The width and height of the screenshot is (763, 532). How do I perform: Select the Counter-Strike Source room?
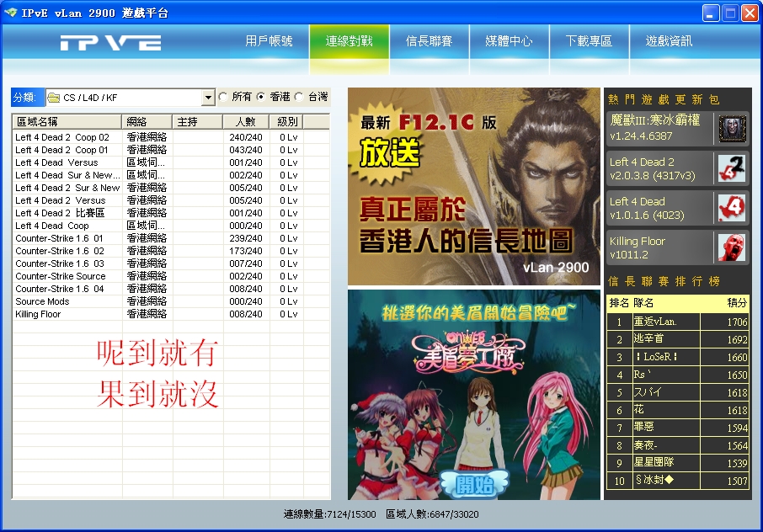[x=171, y=277]
